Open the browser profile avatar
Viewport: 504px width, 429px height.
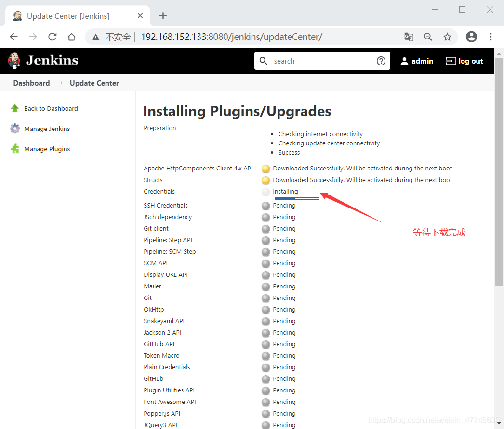471,37
